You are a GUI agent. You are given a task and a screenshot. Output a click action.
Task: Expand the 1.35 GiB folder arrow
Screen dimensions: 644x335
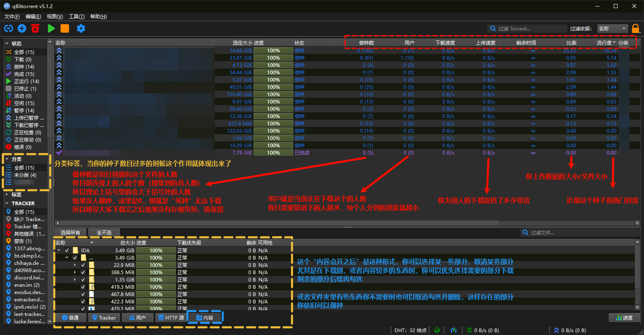tap(75, 279)
